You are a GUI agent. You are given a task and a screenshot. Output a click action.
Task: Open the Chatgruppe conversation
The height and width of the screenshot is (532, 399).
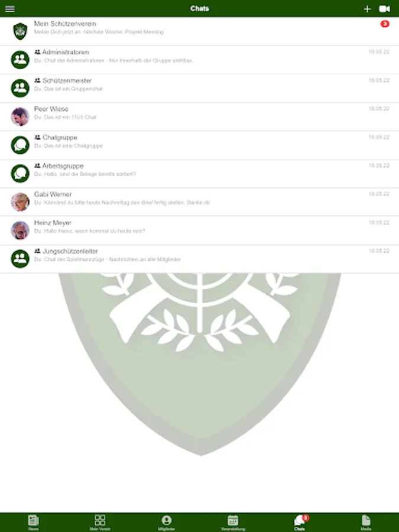tap(200, 145)
